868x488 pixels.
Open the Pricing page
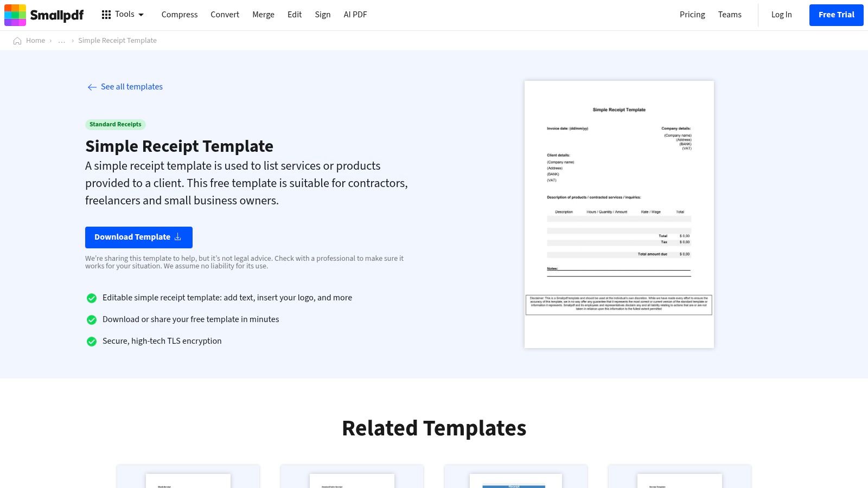click(x=692, y=15)
